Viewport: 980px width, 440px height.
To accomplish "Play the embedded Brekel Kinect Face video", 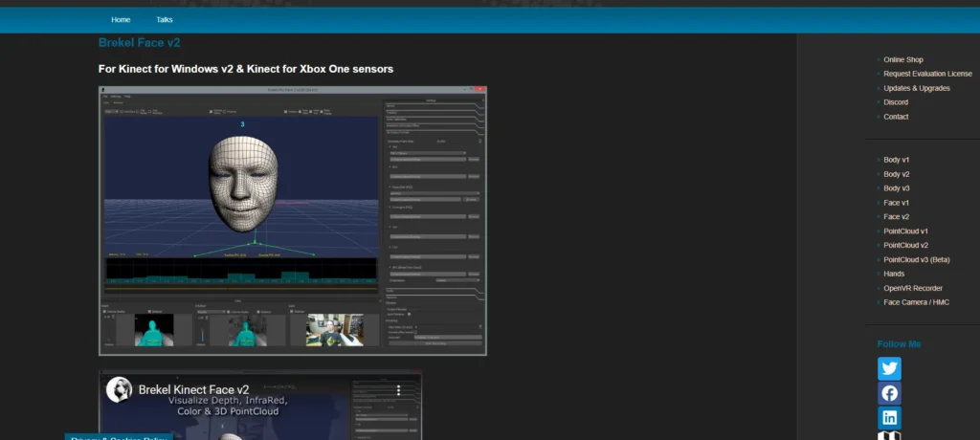I will tap(260, 406).
